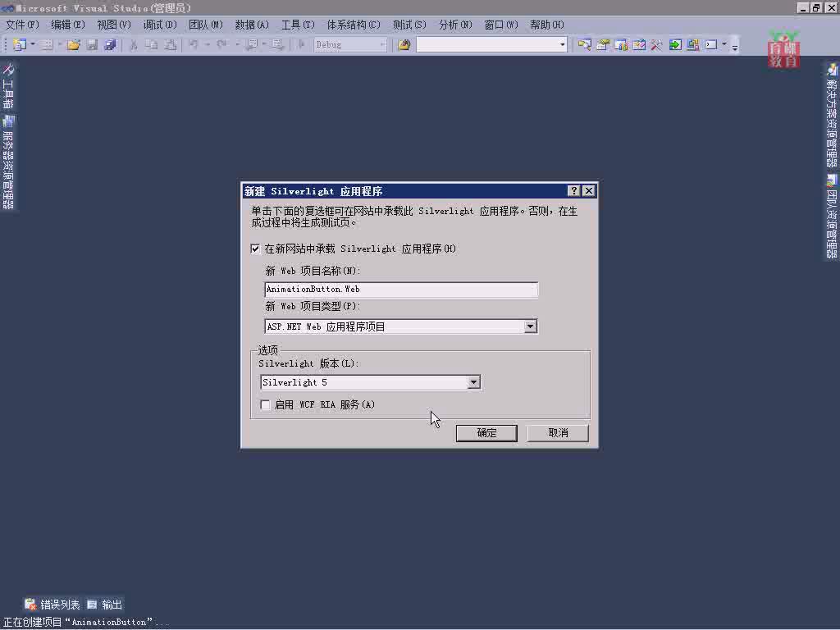The image size is (840, 630).
Task: Open the 工具(T) menu
Action: coord(298,25)
